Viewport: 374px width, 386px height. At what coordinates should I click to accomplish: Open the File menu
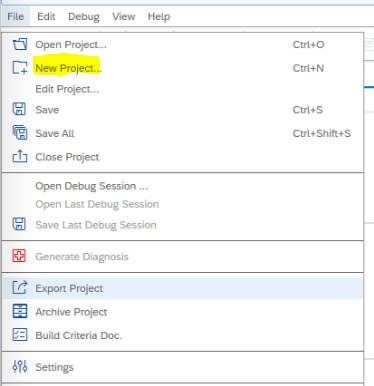pyautogui.click(x=16, y=16)
